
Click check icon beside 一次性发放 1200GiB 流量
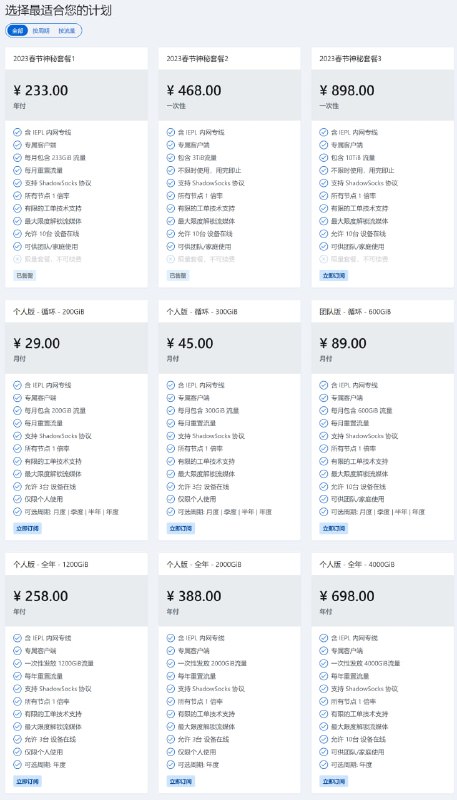click(17, 663)
